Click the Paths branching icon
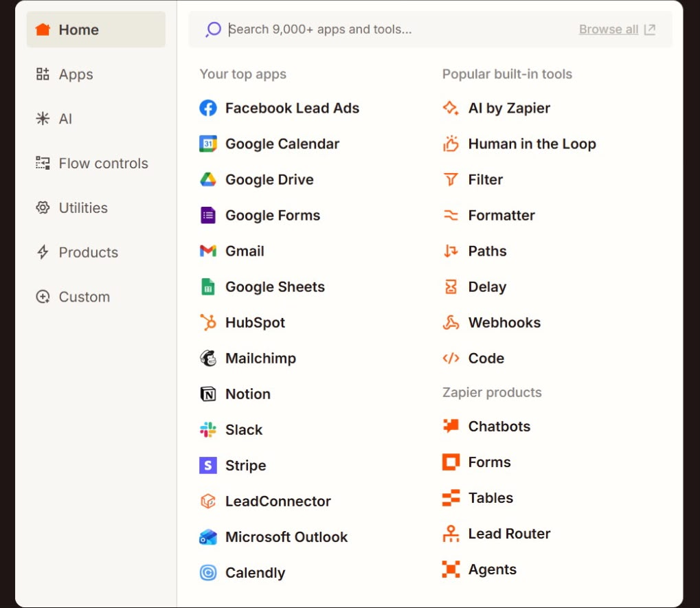The height and width of the screenshot is (608, 700). click(451, 251)
